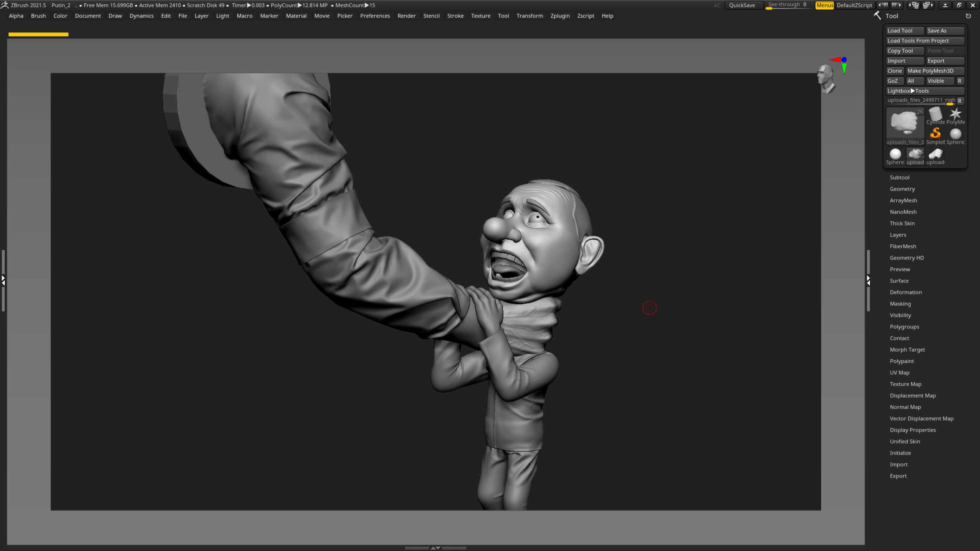Viewport: 980px width, 551px height.
Task: Toggle the Menus button off
Action: coord(825,5)
